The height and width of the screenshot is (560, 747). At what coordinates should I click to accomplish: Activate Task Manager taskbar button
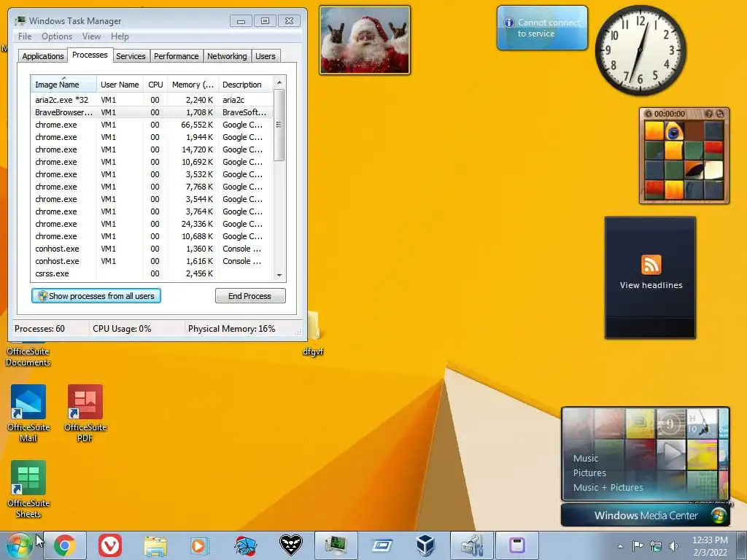click(336, 545)
